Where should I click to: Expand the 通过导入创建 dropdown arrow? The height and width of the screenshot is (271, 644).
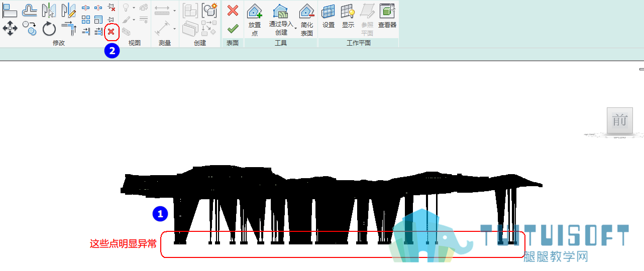coord(295,28)
